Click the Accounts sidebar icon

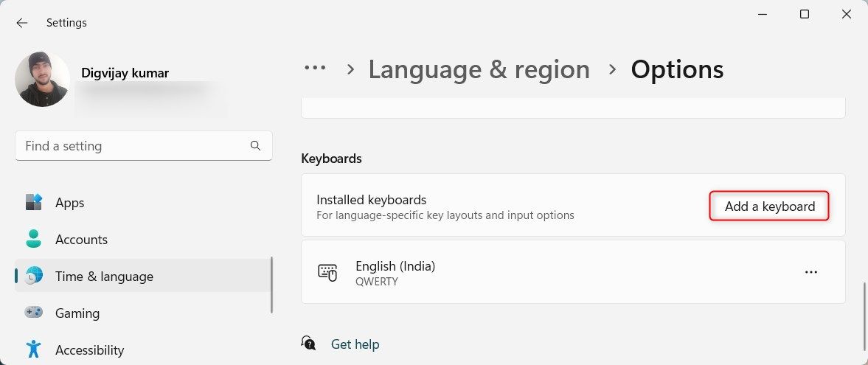(x=34, y=240)
